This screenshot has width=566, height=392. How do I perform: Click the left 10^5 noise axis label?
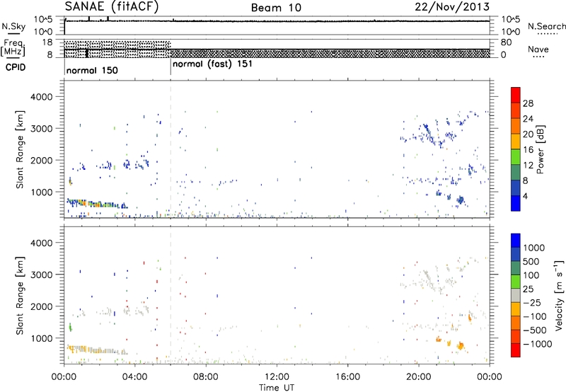[x=43, y=20]
